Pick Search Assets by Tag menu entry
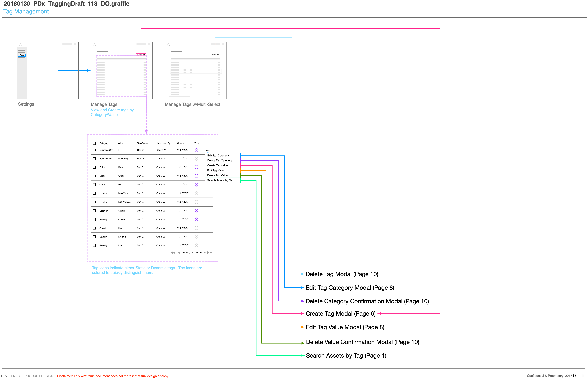Viewport: 588px width, 382px height. 220,181
